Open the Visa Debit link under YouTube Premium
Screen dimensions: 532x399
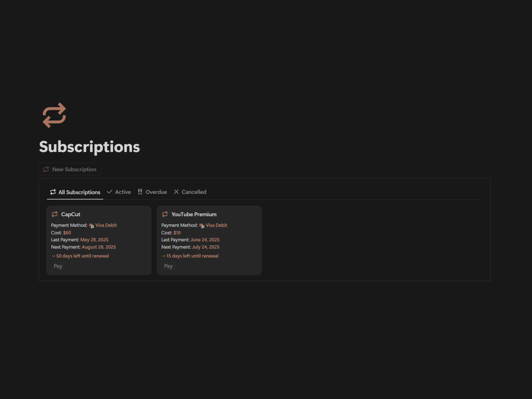coord(216,225)
